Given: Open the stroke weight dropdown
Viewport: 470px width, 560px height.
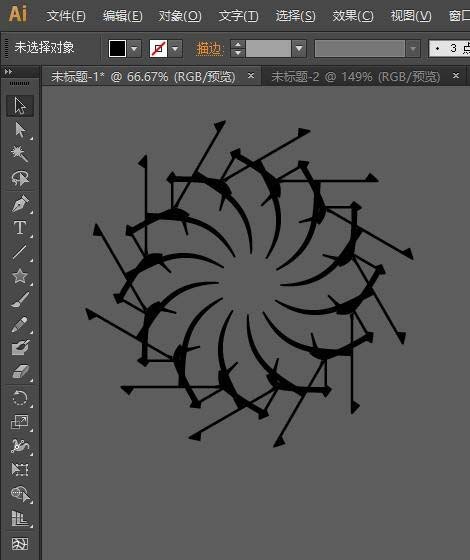Looking at the screenshot, I should click(299, 48).
